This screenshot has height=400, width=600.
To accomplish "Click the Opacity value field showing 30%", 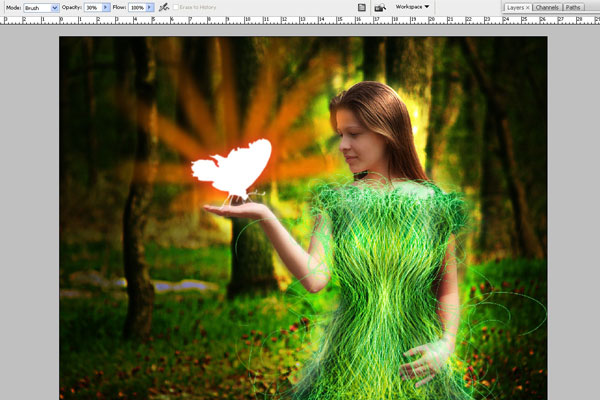I will point(91,7).
